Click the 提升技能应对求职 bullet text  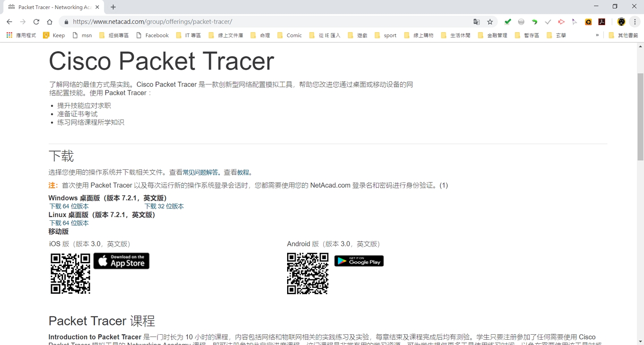coord(84,105)
